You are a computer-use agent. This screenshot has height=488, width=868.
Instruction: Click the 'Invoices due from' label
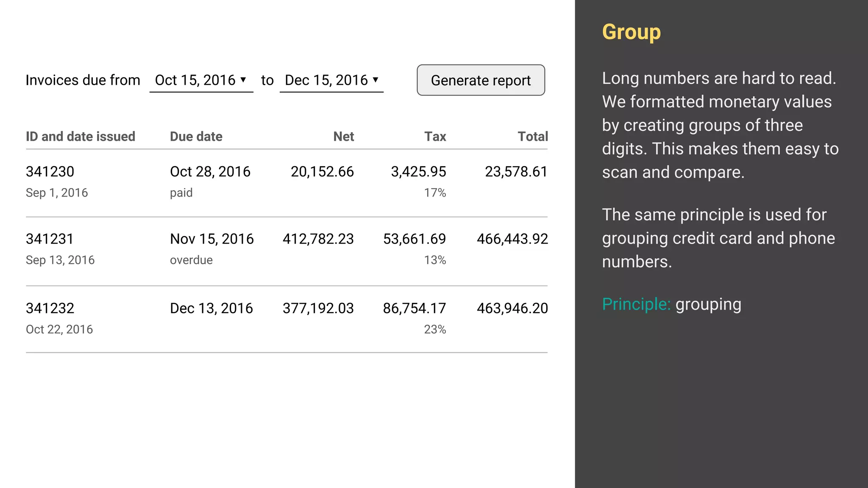83,80
